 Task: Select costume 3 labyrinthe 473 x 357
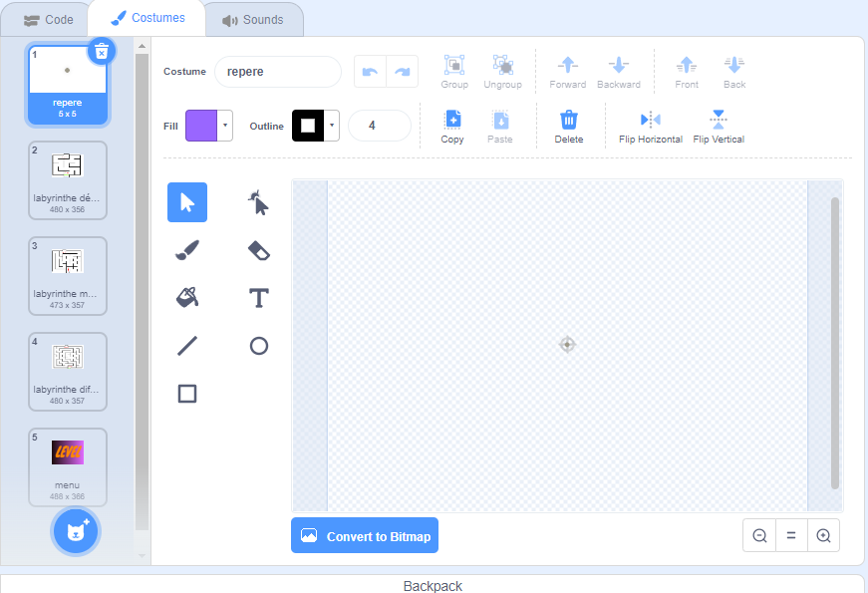pyautogui.click(x=68, y=276)
